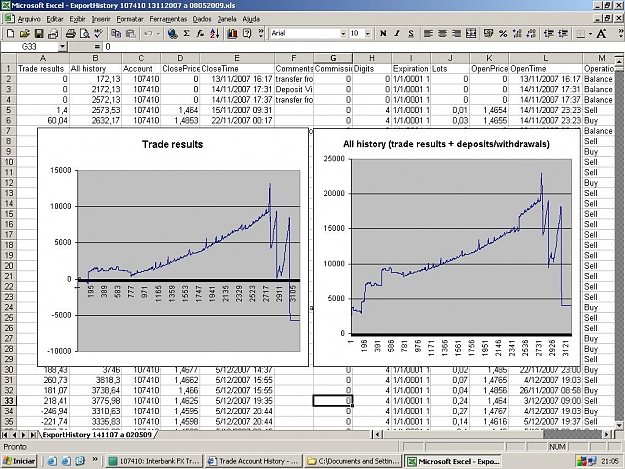Decrease decimal places

click(x=531, y=34)
